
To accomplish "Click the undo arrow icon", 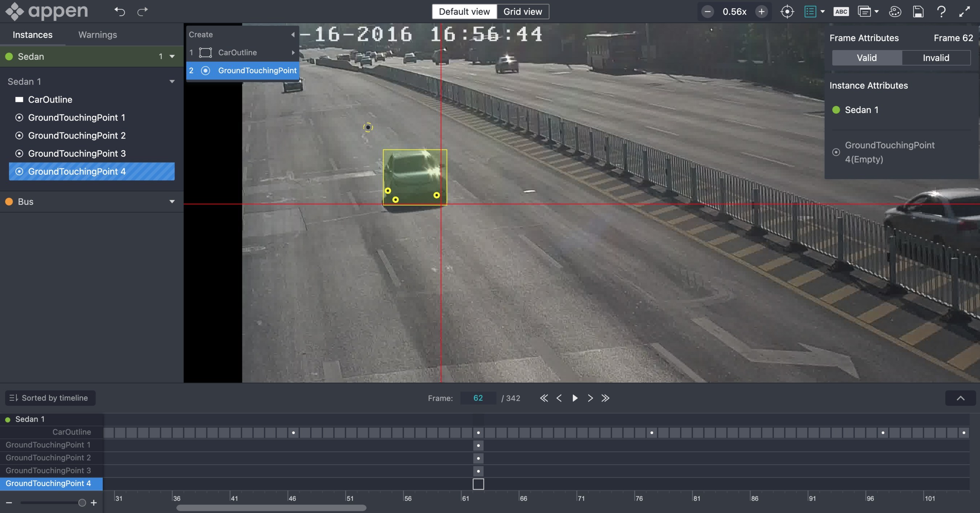I will pyautogui.click(x=119, y=12).
